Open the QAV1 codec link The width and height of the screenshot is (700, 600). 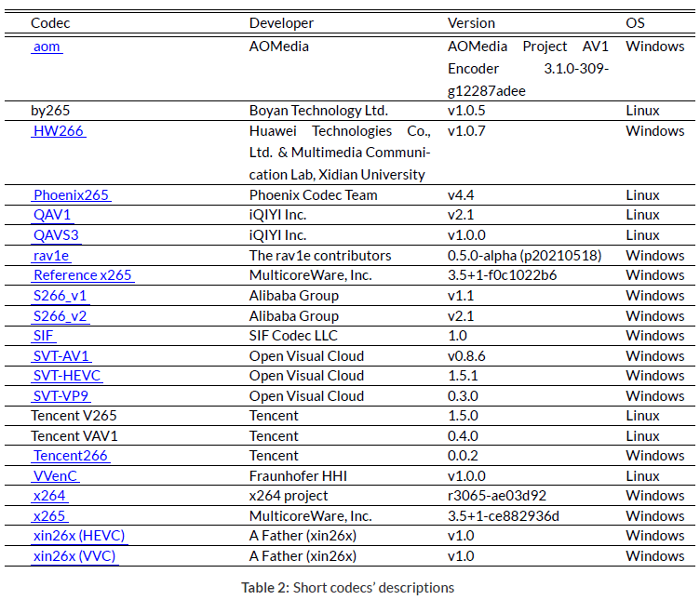click(x=51, y=215)
